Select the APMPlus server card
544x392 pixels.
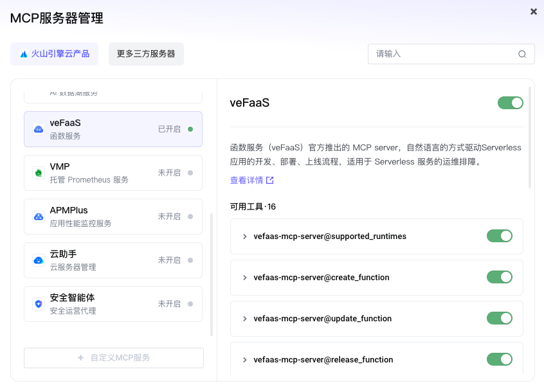(x=113, y=217)
